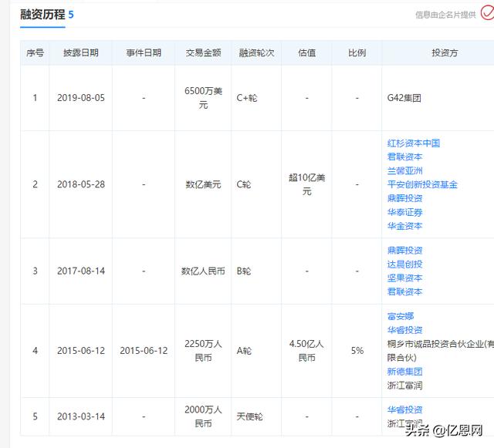Click sequence number 3 in the table
Viewport: 494px width, 448px height.
coord(35,271)
